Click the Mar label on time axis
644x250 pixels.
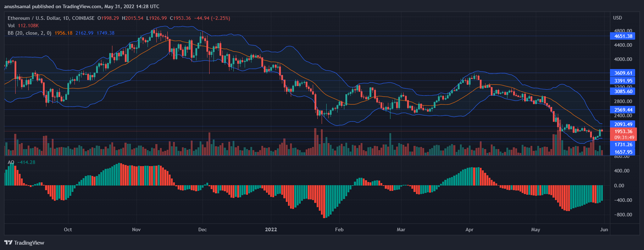click(x=401, y=229)
